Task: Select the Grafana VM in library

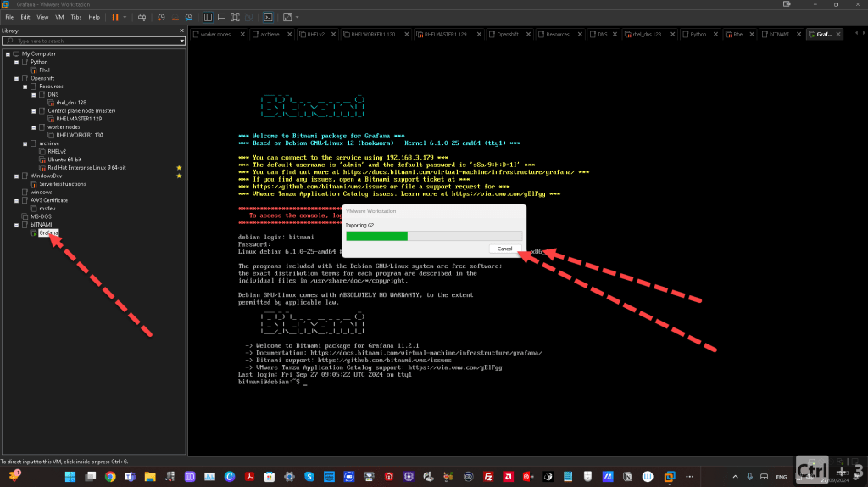Action: tap(48, 232)
